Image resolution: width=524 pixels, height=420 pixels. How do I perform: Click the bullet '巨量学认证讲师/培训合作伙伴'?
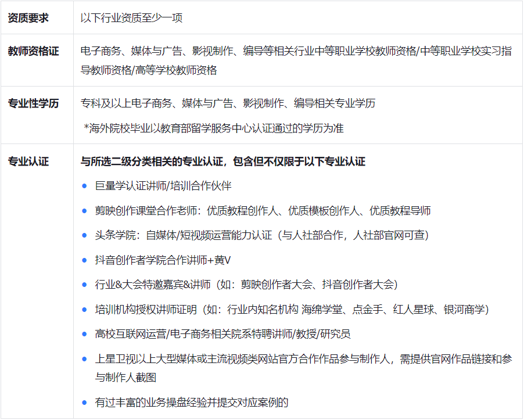coord(163,186)
